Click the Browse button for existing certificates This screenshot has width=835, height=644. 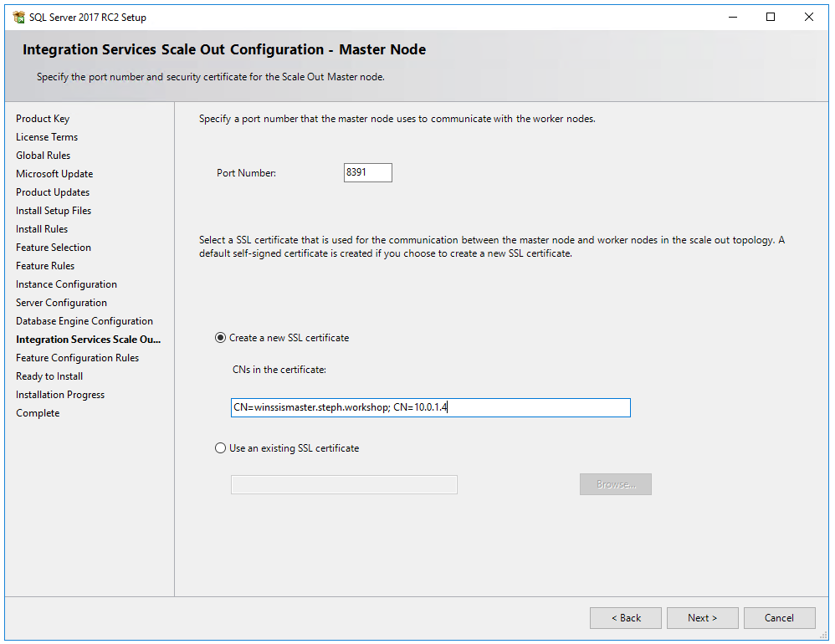pos(615,484)
